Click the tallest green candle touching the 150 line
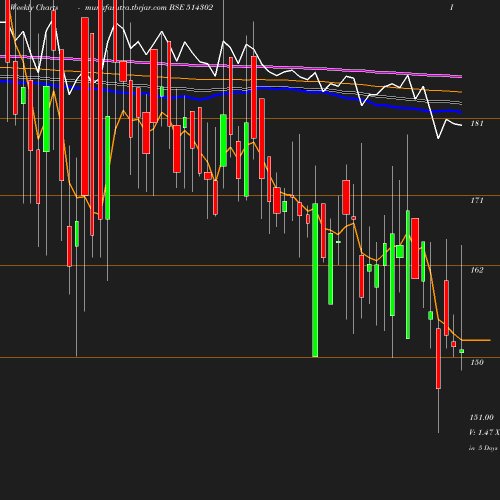Image resolution: width=500 pixels, height=500 pixels. [x=315, y=280]
